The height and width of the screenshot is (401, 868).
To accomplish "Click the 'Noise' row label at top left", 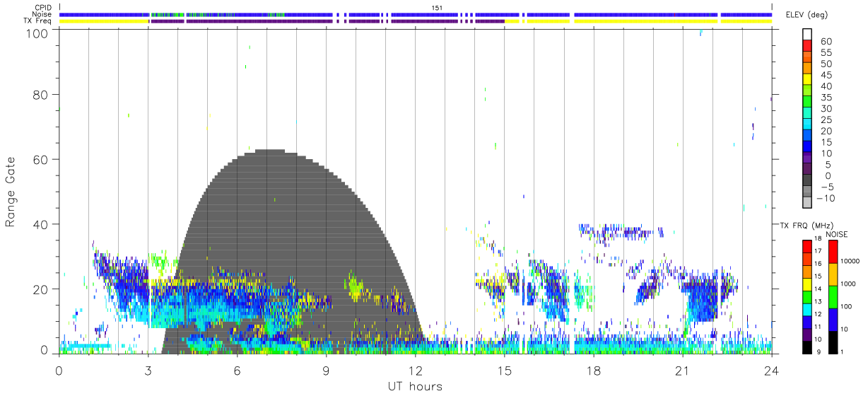I will tap(42, 14).
